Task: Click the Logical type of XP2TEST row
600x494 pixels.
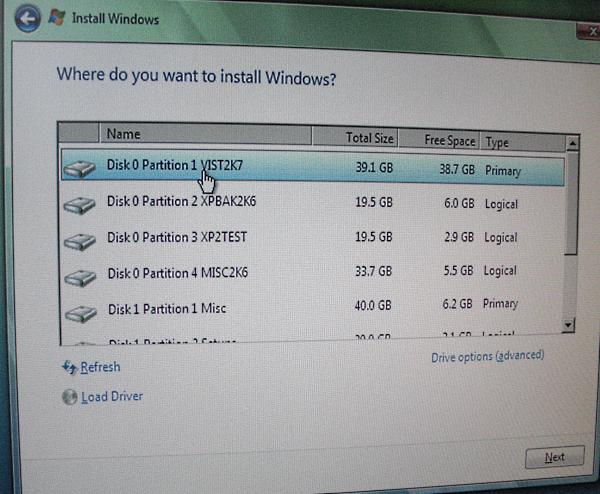Action: click(x=501, y=238)
